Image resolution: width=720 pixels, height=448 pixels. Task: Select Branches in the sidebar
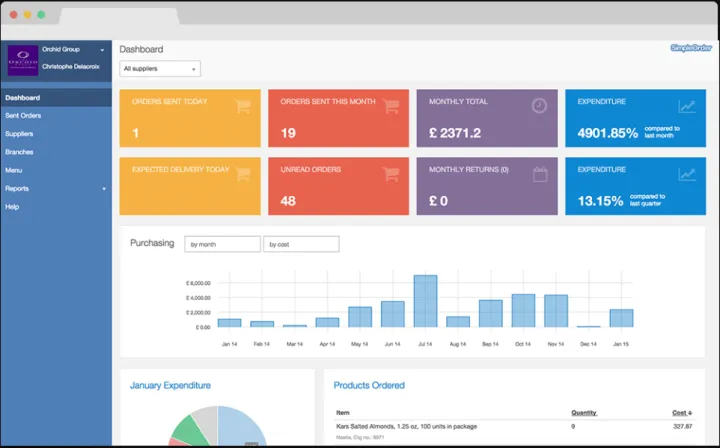[x=19, y=152]
